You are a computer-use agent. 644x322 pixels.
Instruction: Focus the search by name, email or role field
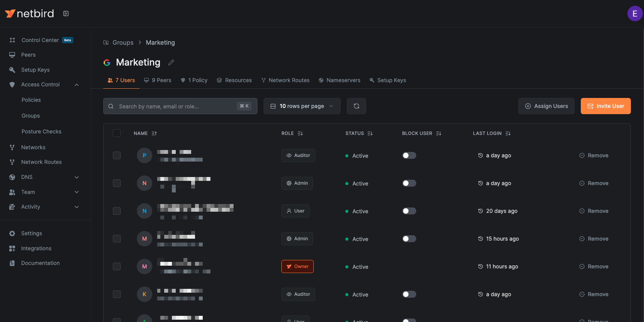pyautogui.click(x=177, y=106)
